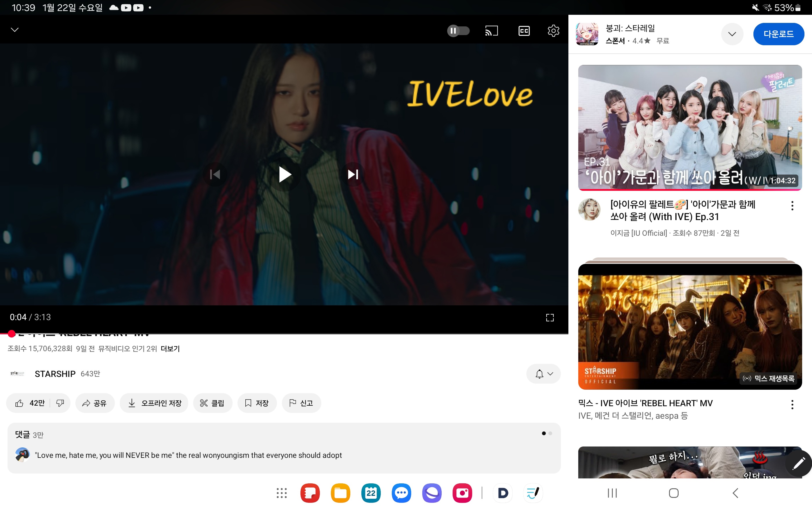Toggle the autoplay switch off
Viewport: 812px width, 508px height.
click(458, 31)
